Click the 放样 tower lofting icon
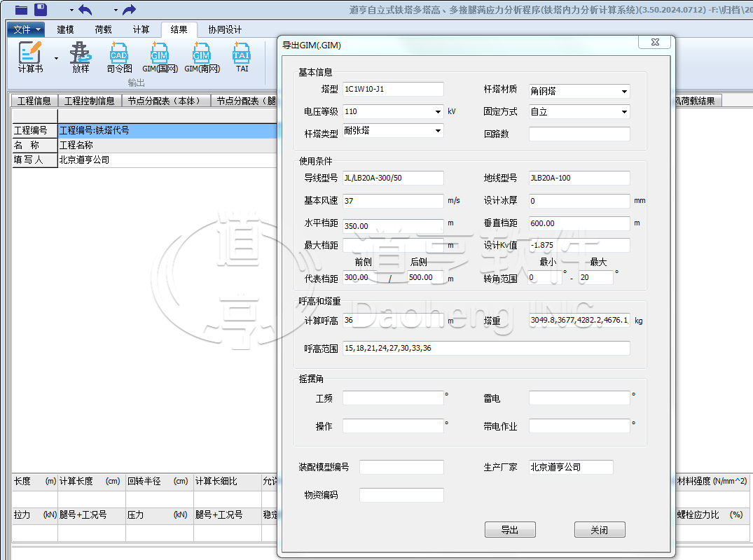 point(80,57)
